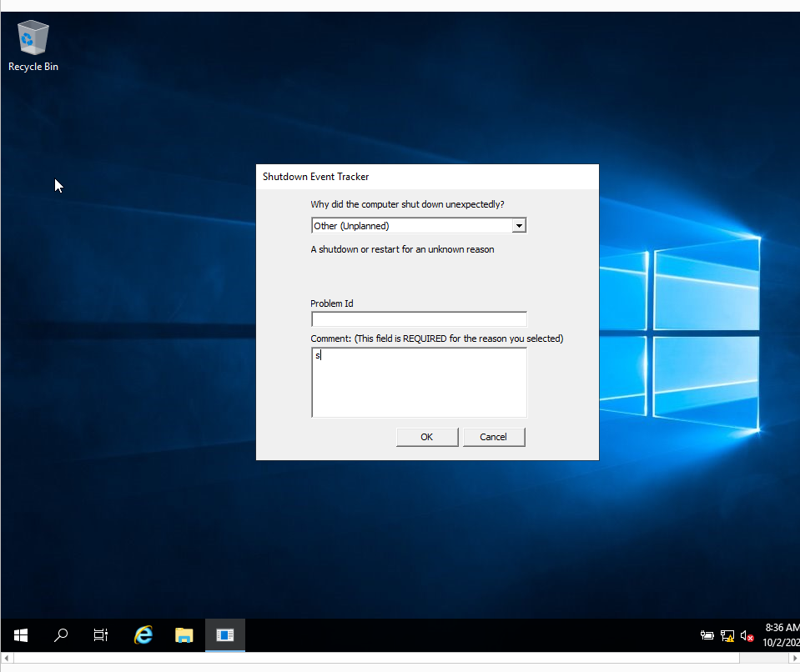
Task: Show the taskbar clock and date
Action: tap(781, 634)
